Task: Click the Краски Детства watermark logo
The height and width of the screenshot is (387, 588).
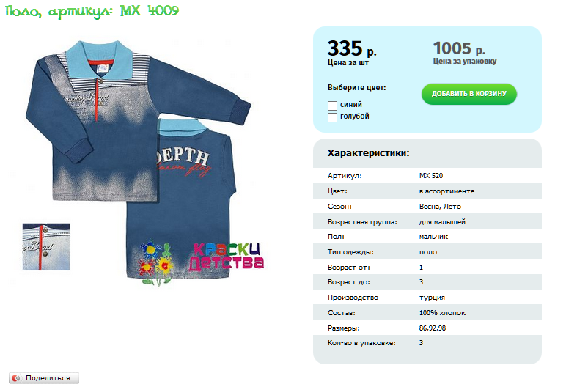Action: [227, 257]
